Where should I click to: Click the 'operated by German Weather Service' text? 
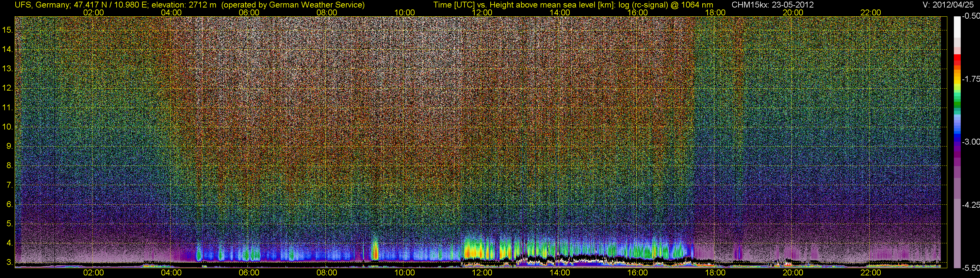[293, 5]
